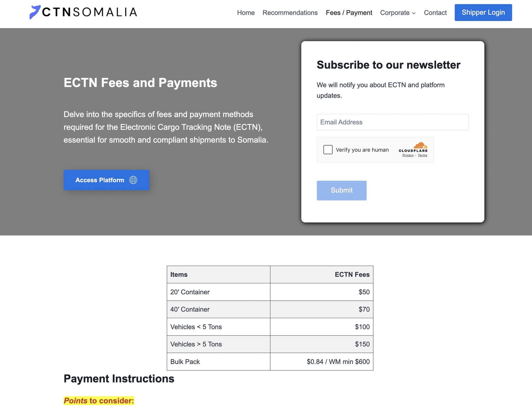
Task: Go to the Recommendations page
Action: 290,13
